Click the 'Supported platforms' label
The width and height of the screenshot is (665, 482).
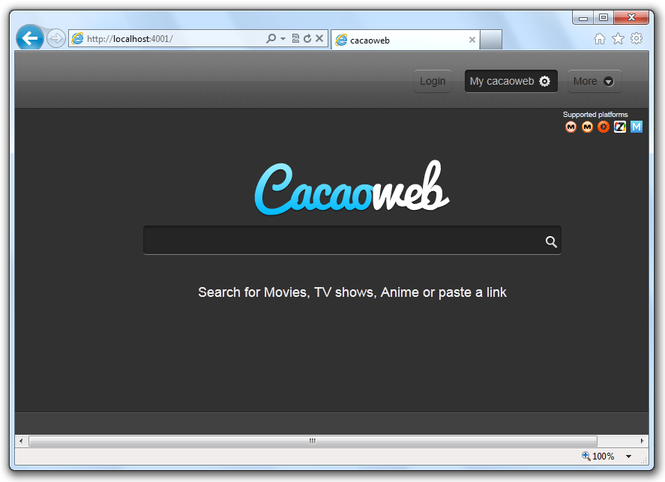click(x=595, y=114)
